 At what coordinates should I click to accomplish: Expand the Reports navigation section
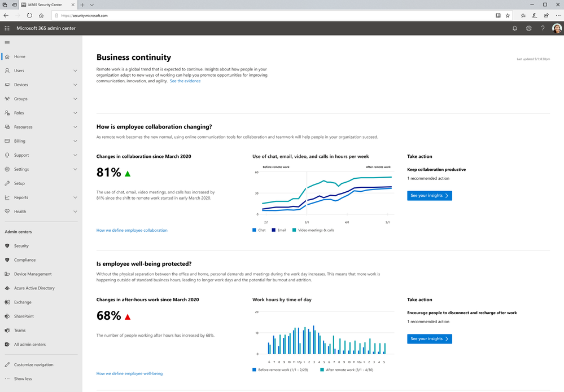click(75, 197)
